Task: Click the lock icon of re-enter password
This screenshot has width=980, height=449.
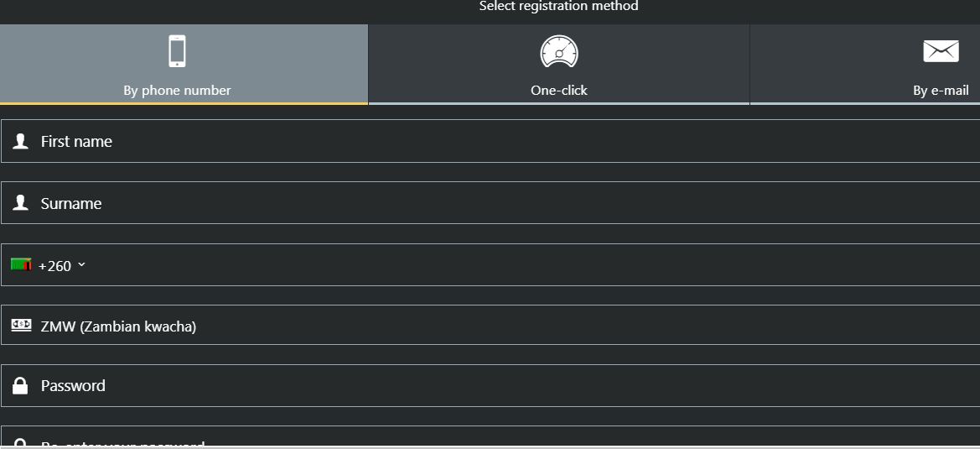Action: [21, 443]
